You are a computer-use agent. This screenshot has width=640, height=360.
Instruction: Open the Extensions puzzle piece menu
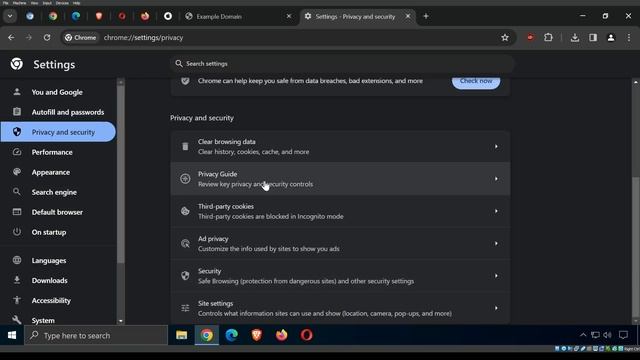click(x=548, y=38)
